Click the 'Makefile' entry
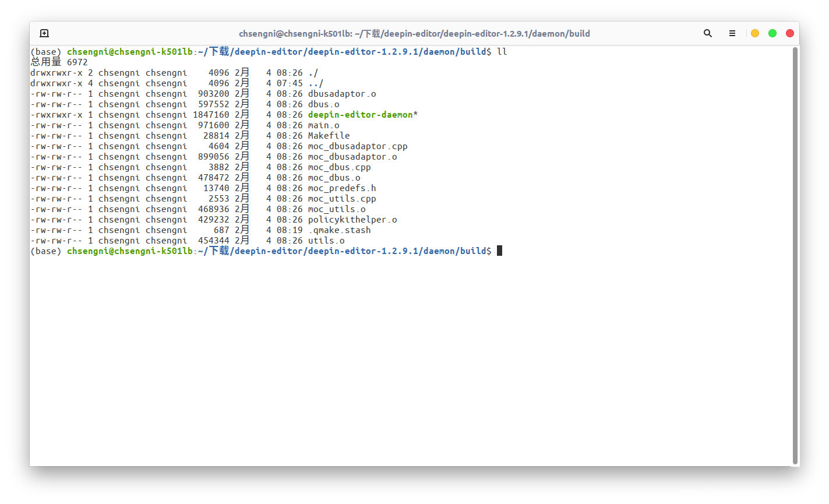Screen dimensions: 829x504 click(x=329, y=136)
